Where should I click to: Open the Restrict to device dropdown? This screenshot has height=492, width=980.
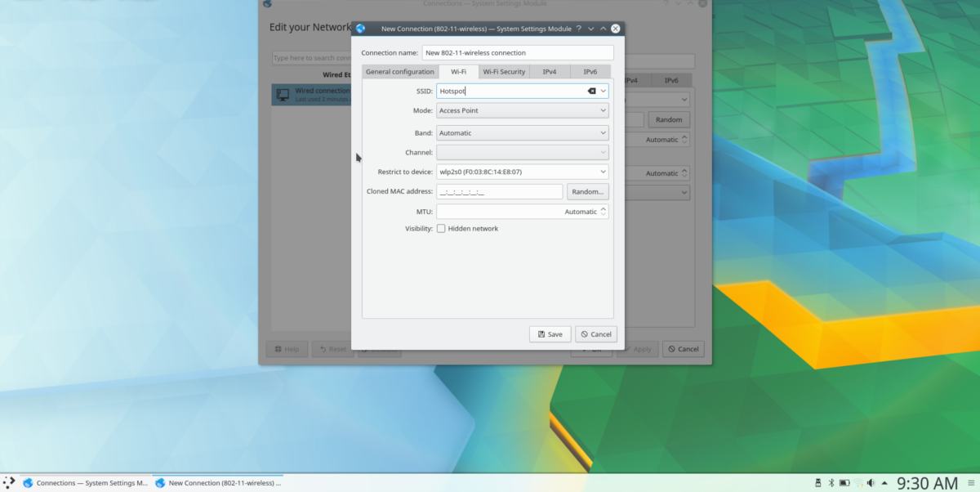click(x=523, y=172)
